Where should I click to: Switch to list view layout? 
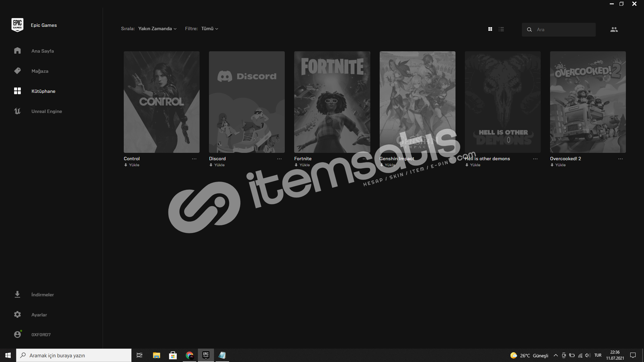tap(501, 29)
